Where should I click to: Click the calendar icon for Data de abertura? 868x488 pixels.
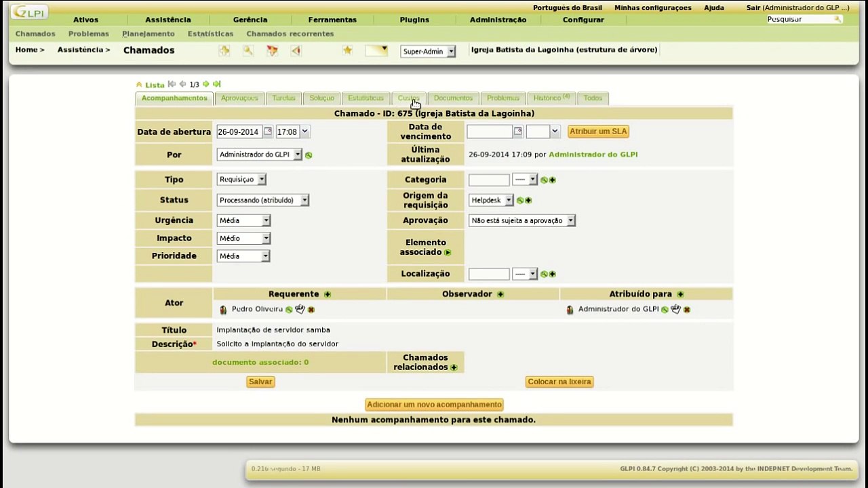pyautogui.click(x=268, y=131)
